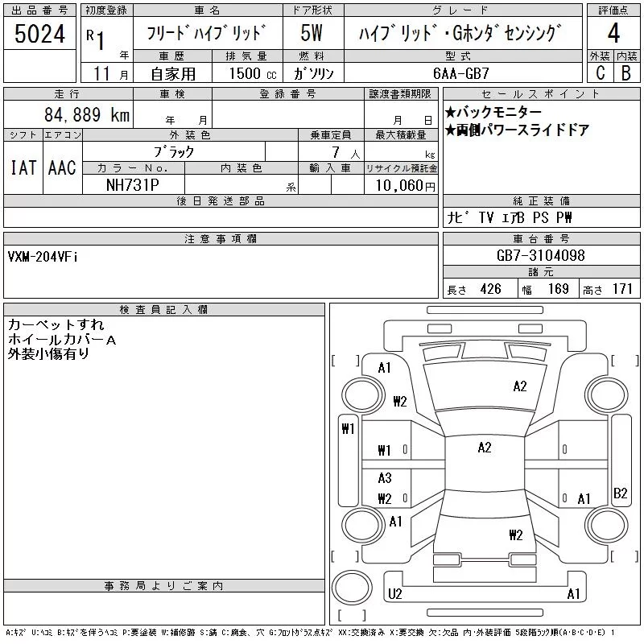644x644 pixels.
Task: Click the バックモニター sales point line
Action: pos(493,112)
